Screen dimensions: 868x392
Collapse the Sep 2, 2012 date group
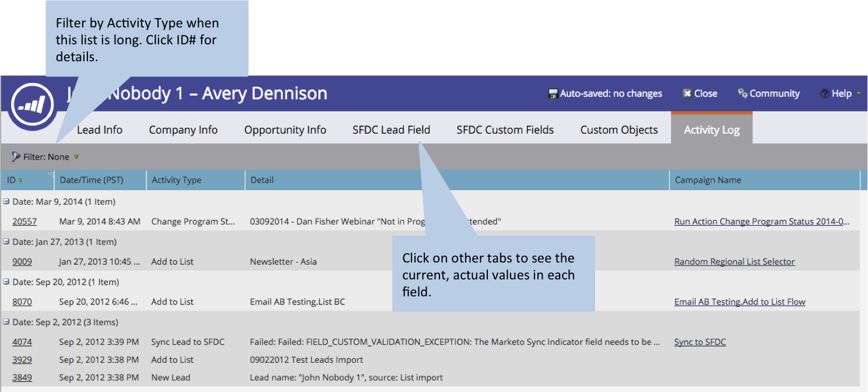coord(6,322)
